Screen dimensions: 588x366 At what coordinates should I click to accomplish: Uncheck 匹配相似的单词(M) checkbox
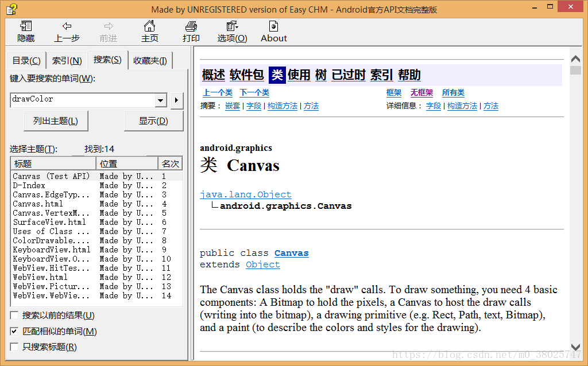pos(14,331)
